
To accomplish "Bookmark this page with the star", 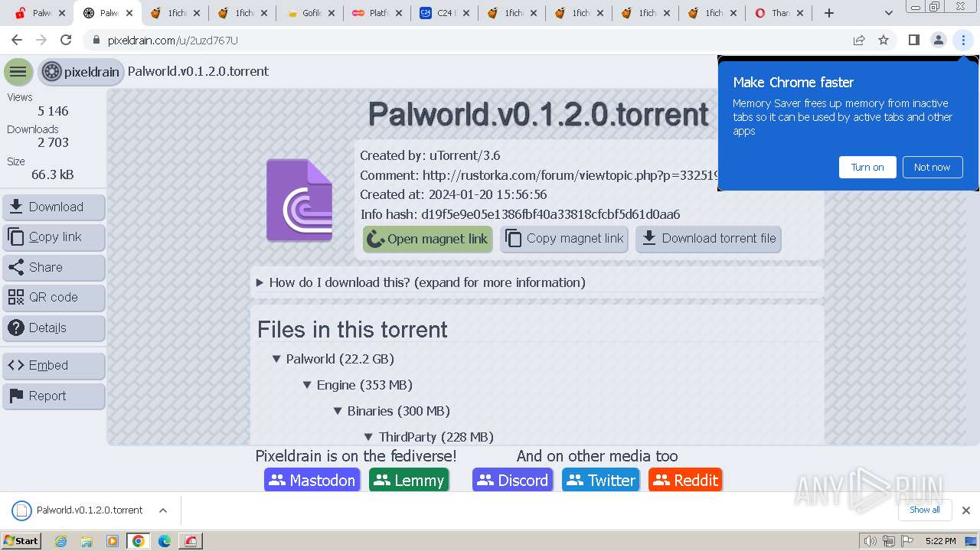I will click(x=884, y=40).
